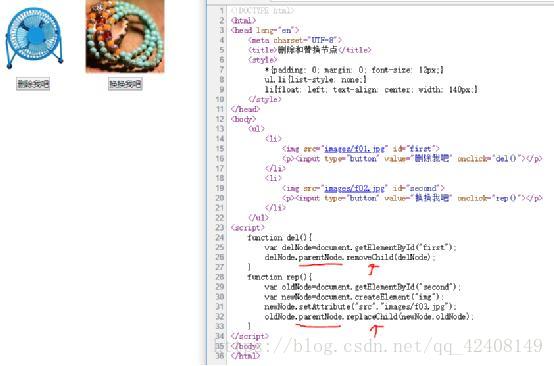
Task: Click the 'function rep(){' line
Action: pyautogui.click(x=280, y=277)
